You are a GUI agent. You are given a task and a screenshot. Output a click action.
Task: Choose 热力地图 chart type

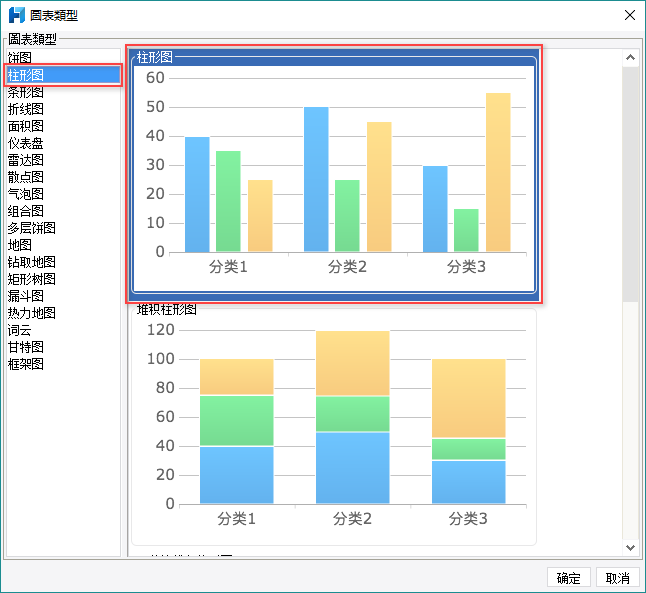coord(63,313)
